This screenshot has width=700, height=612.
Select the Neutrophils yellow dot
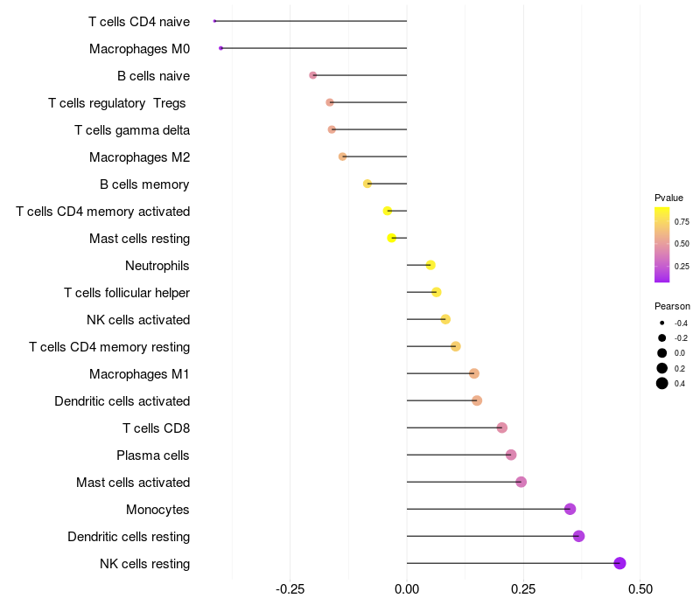(430, 266)
